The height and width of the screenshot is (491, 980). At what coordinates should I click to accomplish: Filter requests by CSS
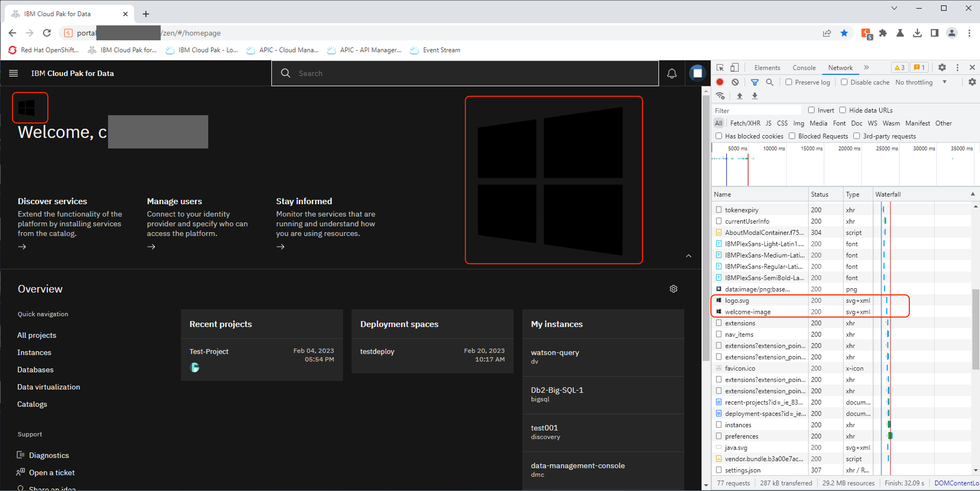tap(782, 123)
